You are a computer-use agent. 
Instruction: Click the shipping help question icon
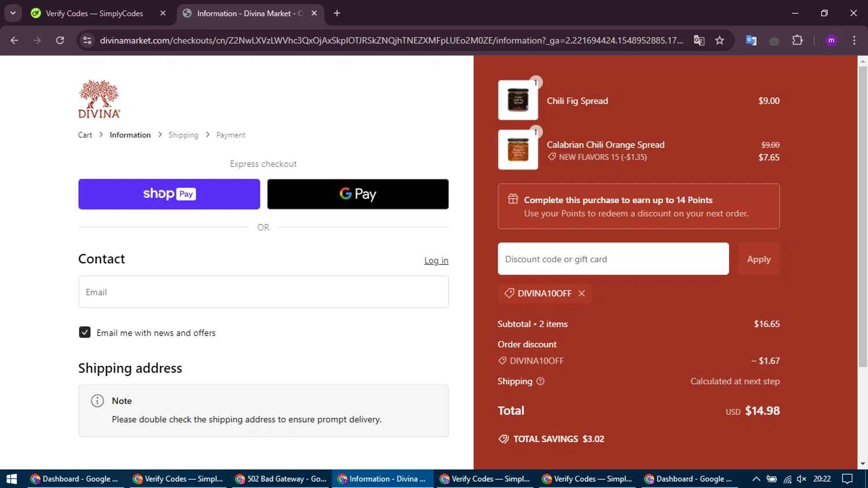pos(540,381)
